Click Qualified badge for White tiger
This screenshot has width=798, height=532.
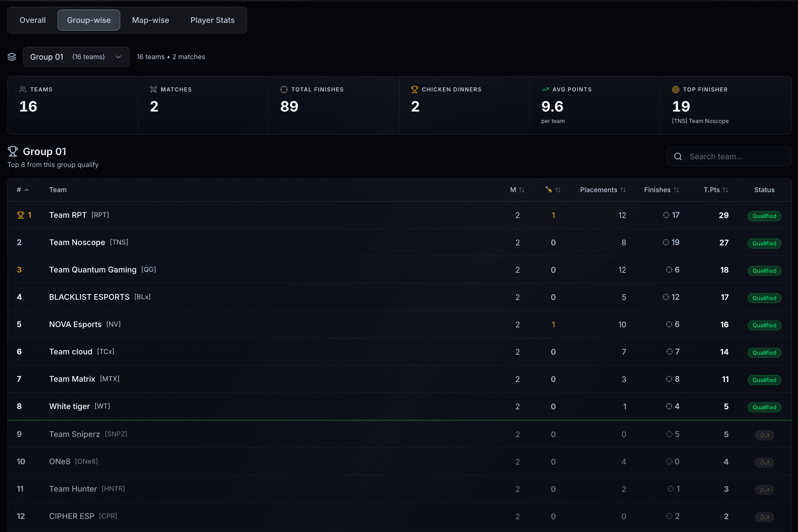tap(764, 407)
